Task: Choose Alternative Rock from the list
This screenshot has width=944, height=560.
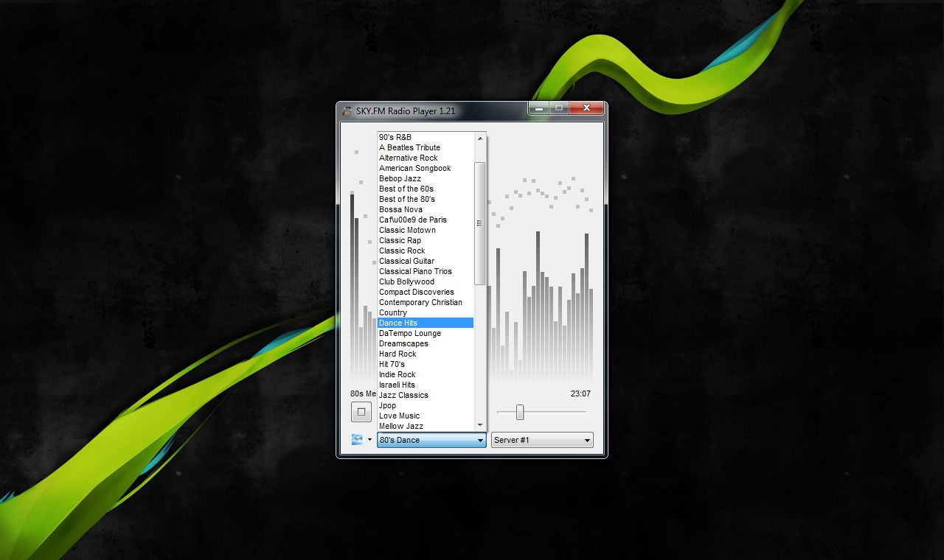Action: pyautogui.click(x=425, y=158)
